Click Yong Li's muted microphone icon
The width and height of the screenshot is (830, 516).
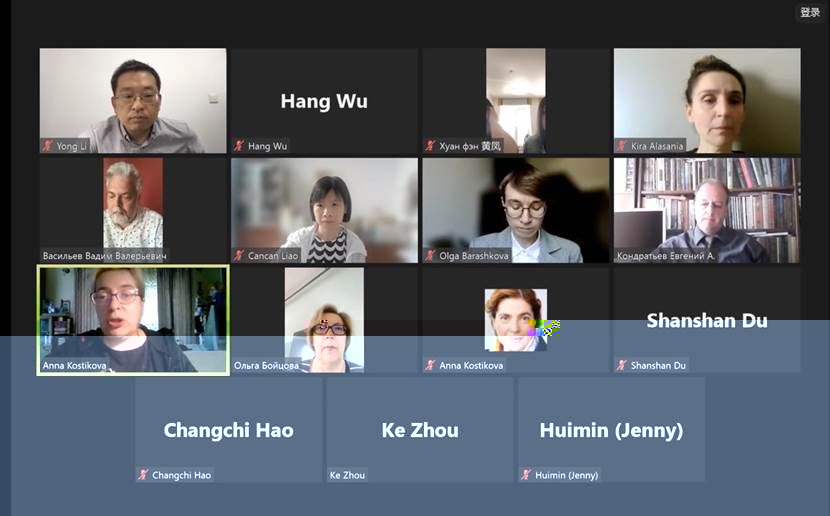pyautogui.click(x=48, y=146)
